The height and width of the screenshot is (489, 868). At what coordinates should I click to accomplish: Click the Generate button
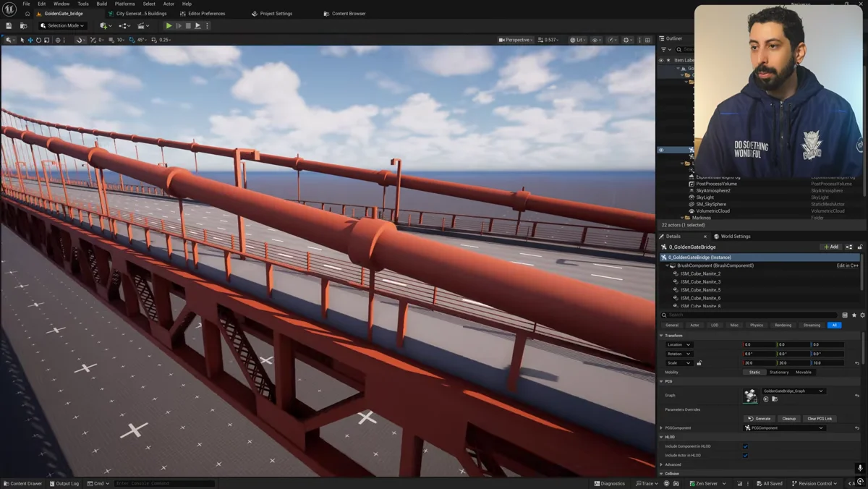coord(759,419)
